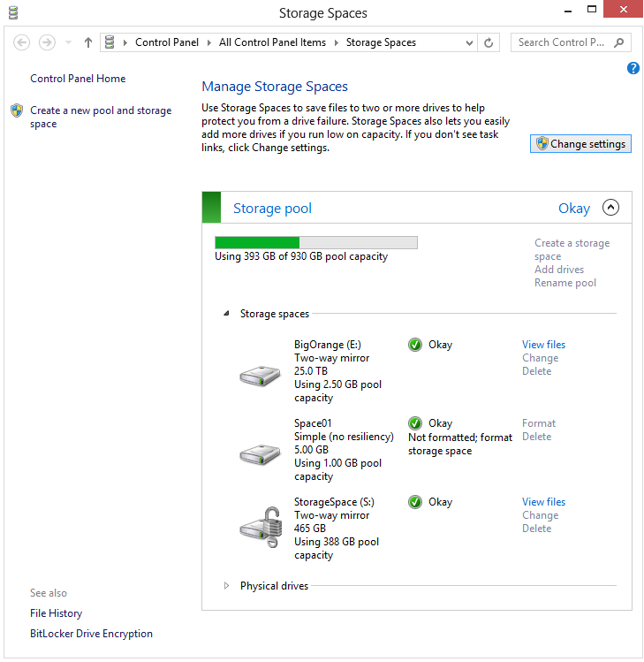Click the Change settings button
This screenshot has width=644, height=662.
click(580, 143)
